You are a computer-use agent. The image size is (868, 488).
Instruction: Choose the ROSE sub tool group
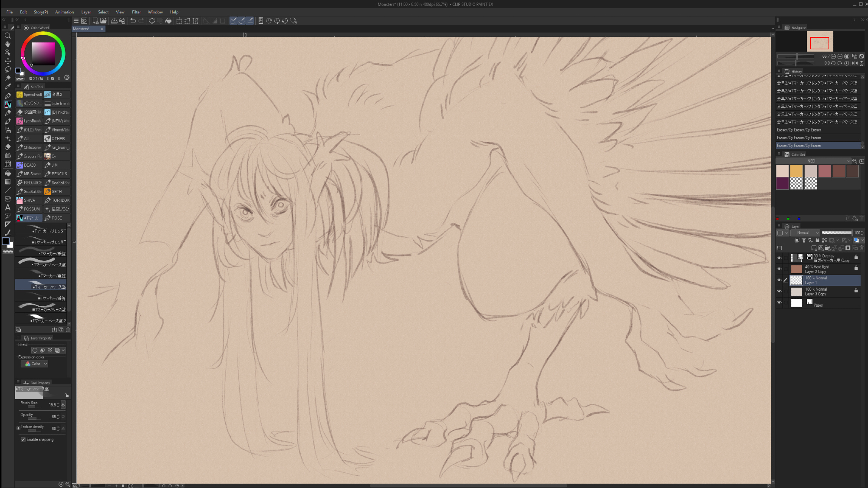point(57,218)
